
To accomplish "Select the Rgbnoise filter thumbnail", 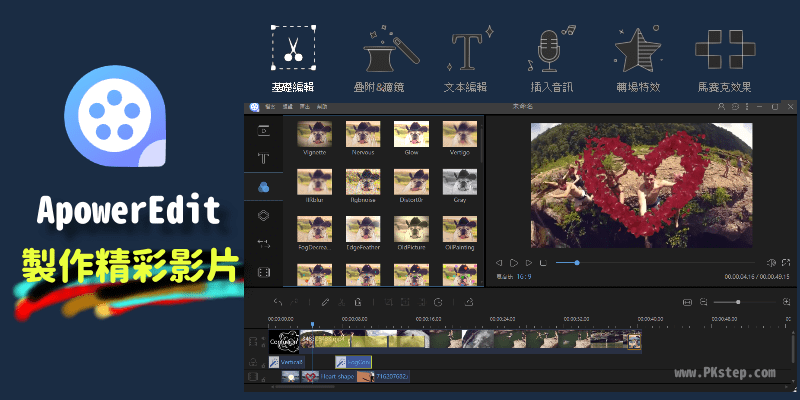I will click(363, 182).
